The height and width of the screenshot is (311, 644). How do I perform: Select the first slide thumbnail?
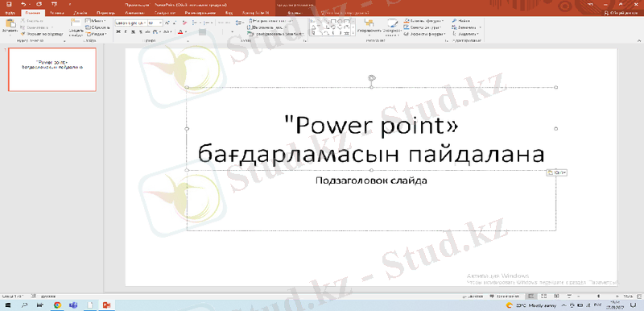52,69
